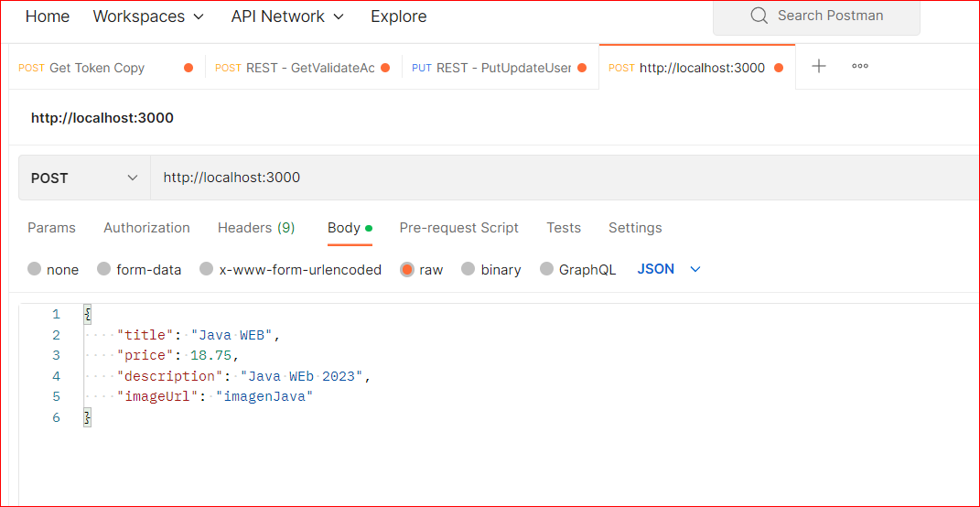Switch to REST - GetValidateAc tab

tap(303, 68)
